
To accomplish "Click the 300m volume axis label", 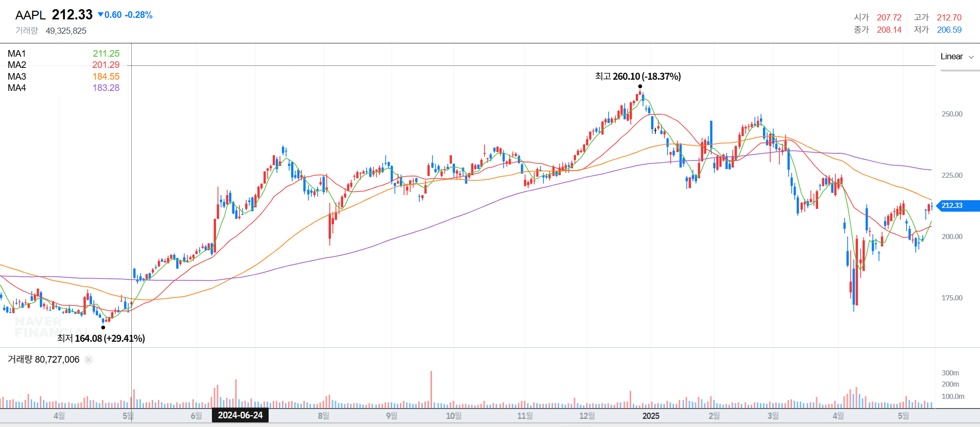I will pos(950,373).
